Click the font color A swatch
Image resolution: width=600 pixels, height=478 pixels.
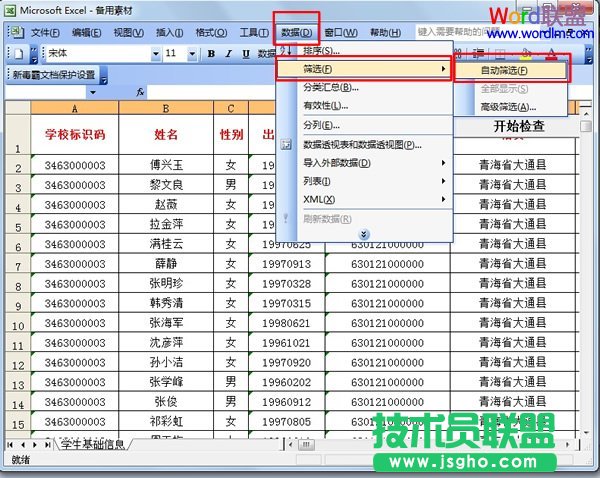pos(552,55)
